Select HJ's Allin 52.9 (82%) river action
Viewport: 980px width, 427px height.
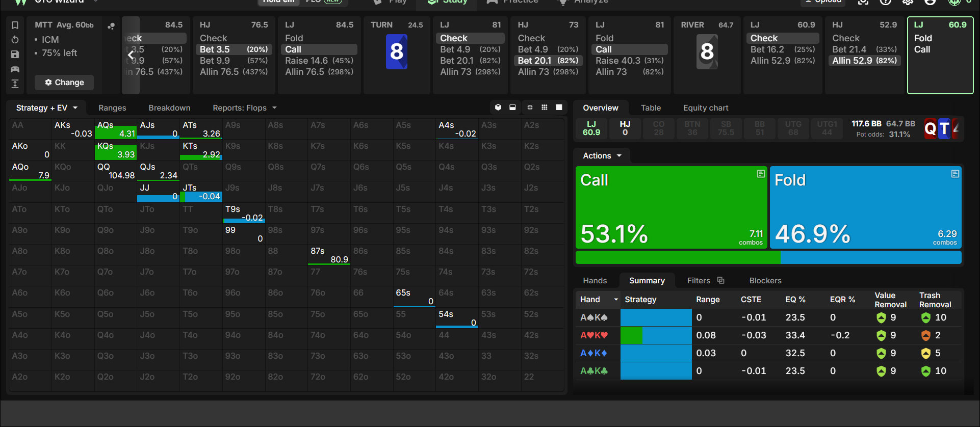[x=865, y=61]
